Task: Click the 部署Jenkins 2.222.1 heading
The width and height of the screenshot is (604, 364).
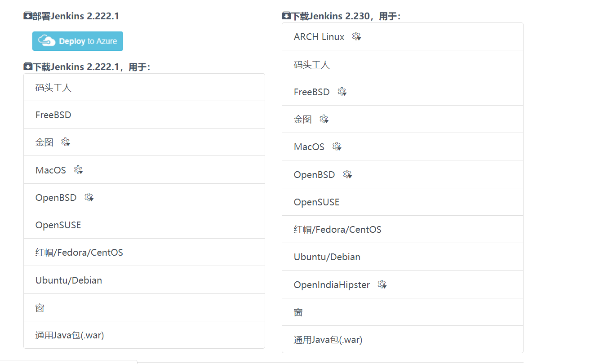Action: (71, 16)
